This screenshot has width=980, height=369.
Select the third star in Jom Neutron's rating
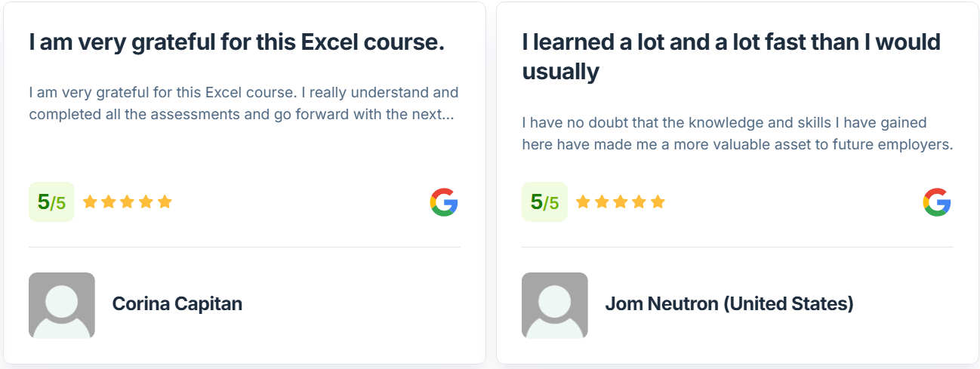click(x=621, y=201)
